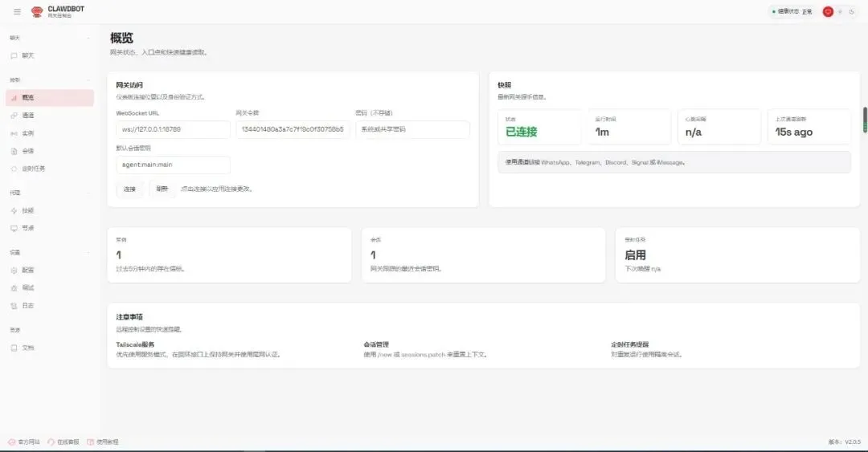This screenshot has height=452, width=868.
Task: Click 调试 bug icon in sidebar
Action: tap(14, 287)
